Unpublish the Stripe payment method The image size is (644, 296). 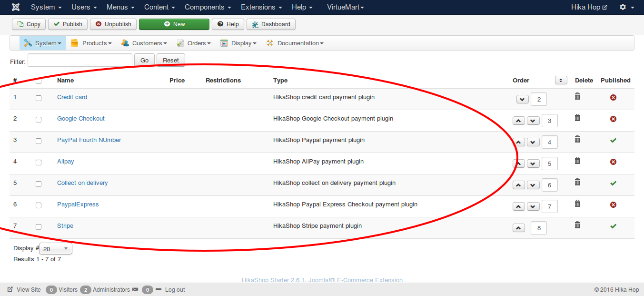click(x=613, y=226)
